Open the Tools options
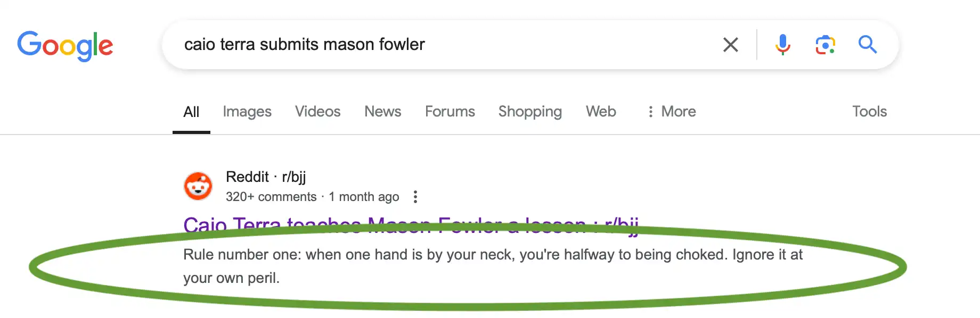 (869, 112)
